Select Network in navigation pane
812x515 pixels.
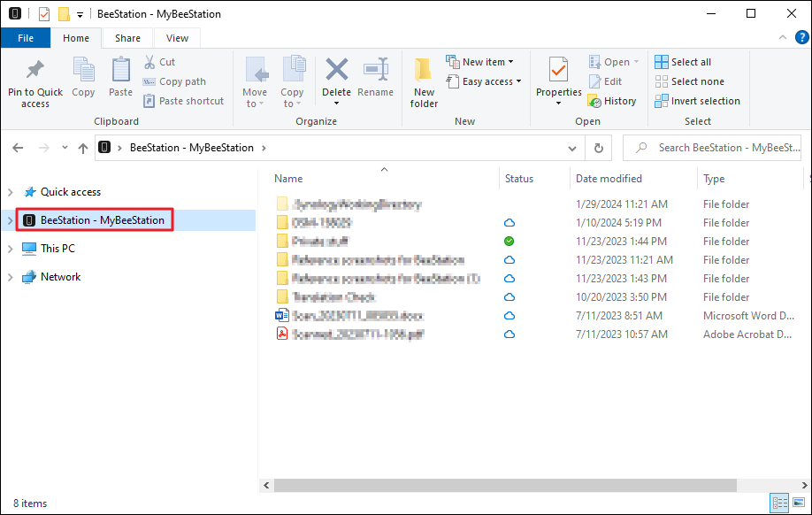point(60,277)
